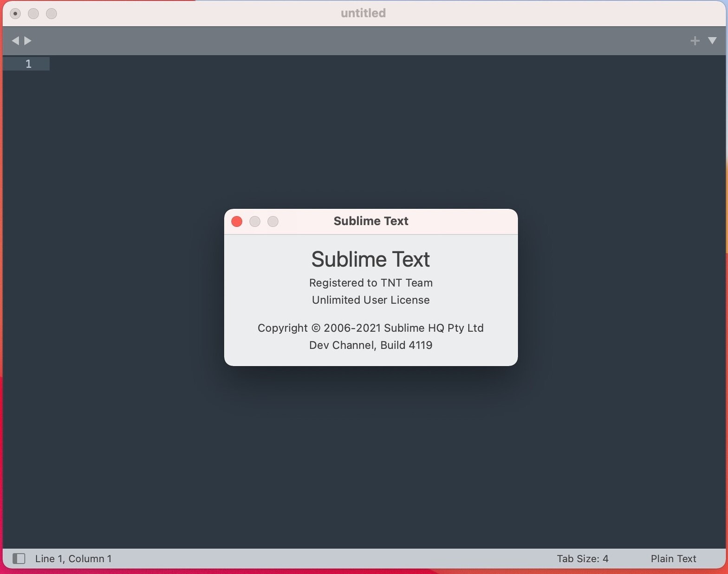
Task: Open the Tab Size: 4 menu
Action: coord(583,558)
